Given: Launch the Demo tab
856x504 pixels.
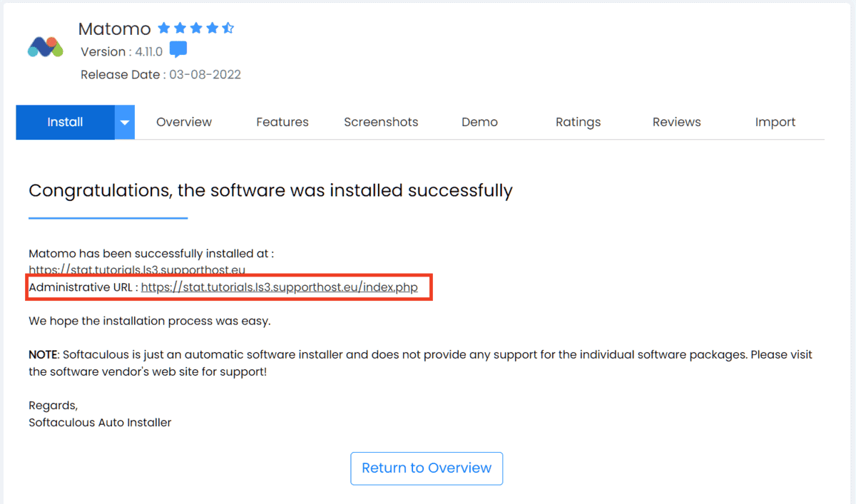Looking at the screenshot, I should [x=479, y=122].
